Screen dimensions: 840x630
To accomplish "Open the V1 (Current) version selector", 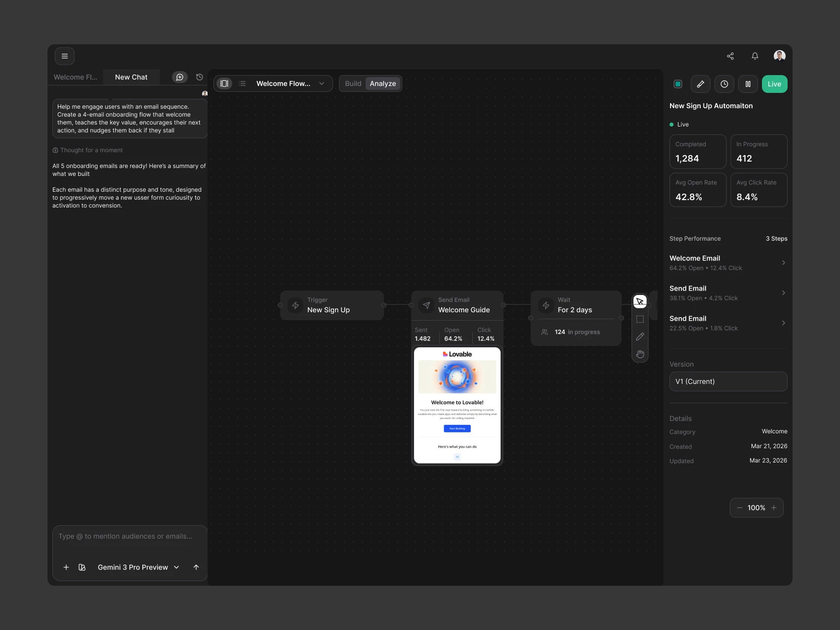I will point(728,381).
